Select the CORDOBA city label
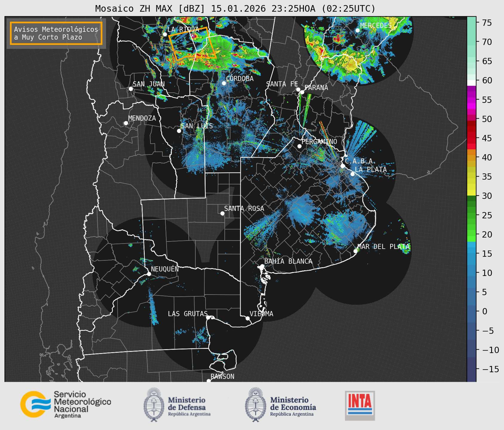504x430 pixels. coord(240,79)
